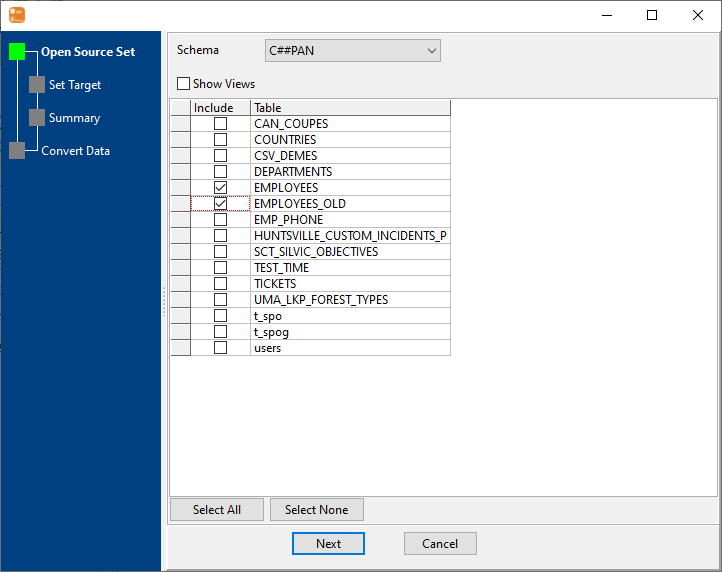
Task: Click Next to continue the wizard
Action: coord(328,543)
